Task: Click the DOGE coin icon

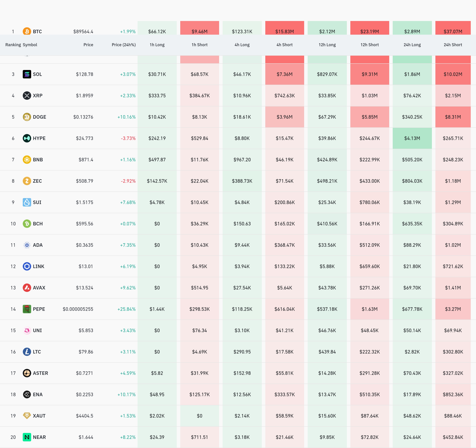Action: 27,117
